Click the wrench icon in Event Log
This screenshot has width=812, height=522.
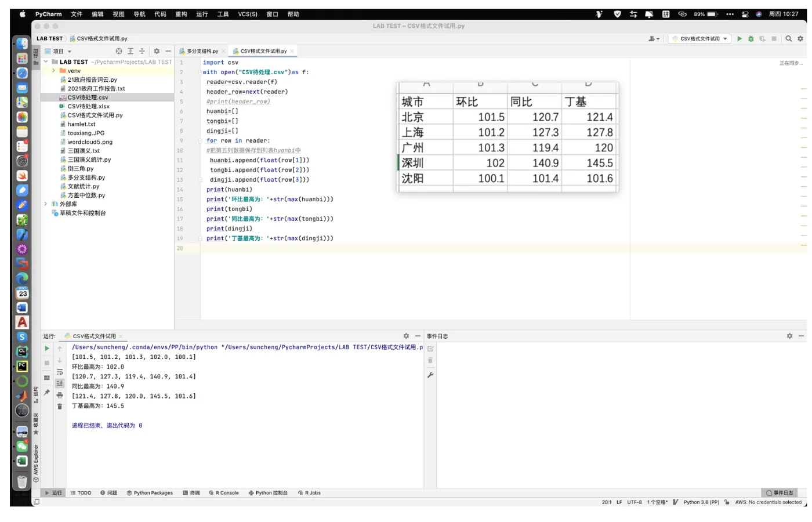click(430, 375)
